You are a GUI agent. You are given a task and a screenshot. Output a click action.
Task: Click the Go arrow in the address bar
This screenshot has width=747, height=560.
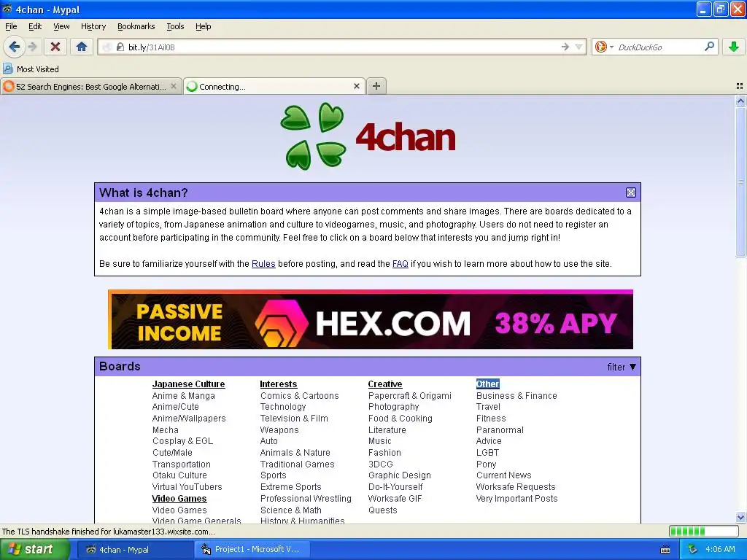(x=565, y=47)
